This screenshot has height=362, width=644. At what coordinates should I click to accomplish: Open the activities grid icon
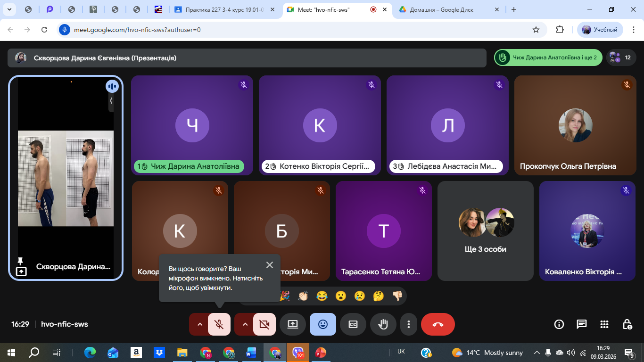click(604, 324)
